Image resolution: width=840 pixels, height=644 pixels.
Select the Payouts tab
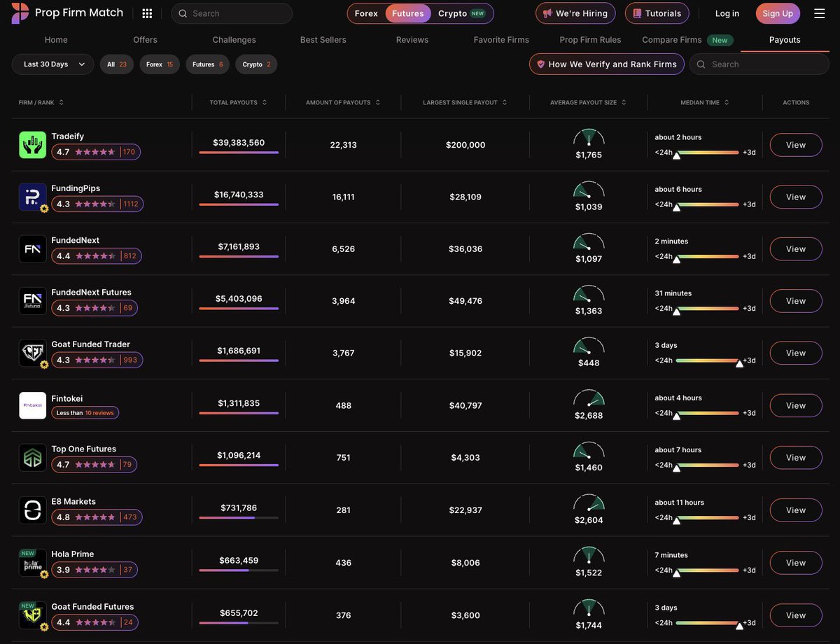(785, 40)
